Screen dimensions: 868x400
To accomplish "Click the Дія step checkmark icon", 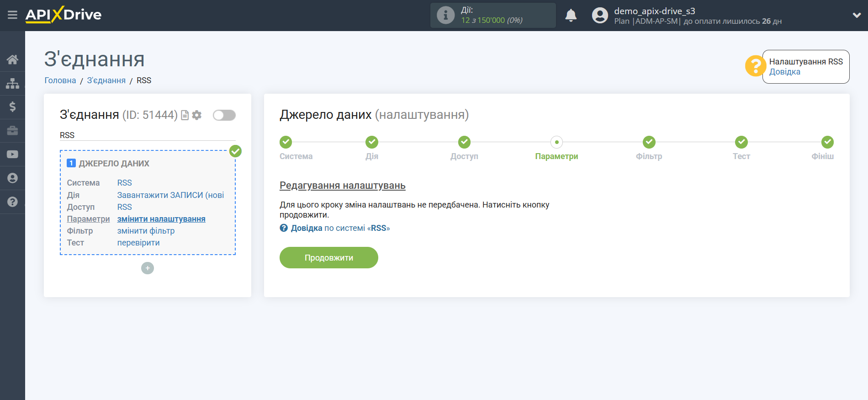I will [x=372, y=142].
